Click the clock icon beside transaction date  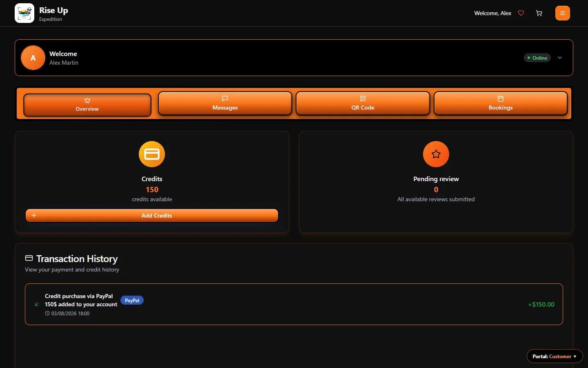click(47, 313)
